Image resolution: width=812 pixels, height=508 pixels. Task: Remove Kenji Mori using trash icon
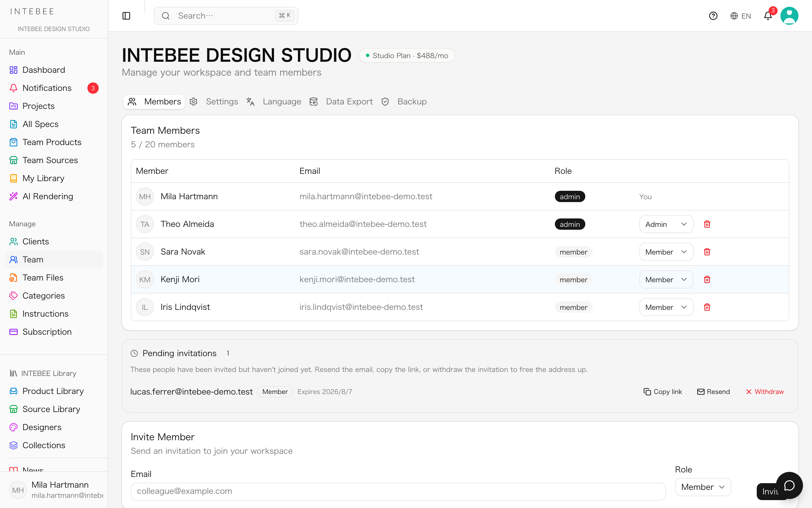pyautogui.click(x=707, y=279)
